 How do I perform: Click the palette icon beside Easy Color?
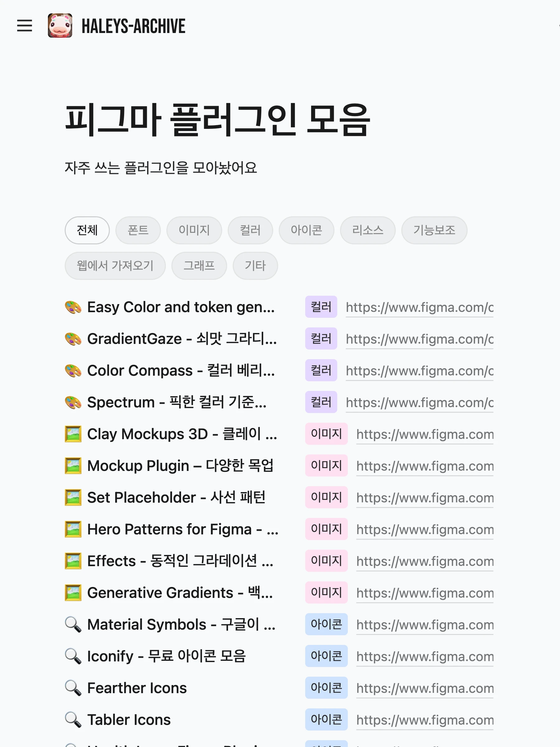pyautogui.click(x=73, y=307)
